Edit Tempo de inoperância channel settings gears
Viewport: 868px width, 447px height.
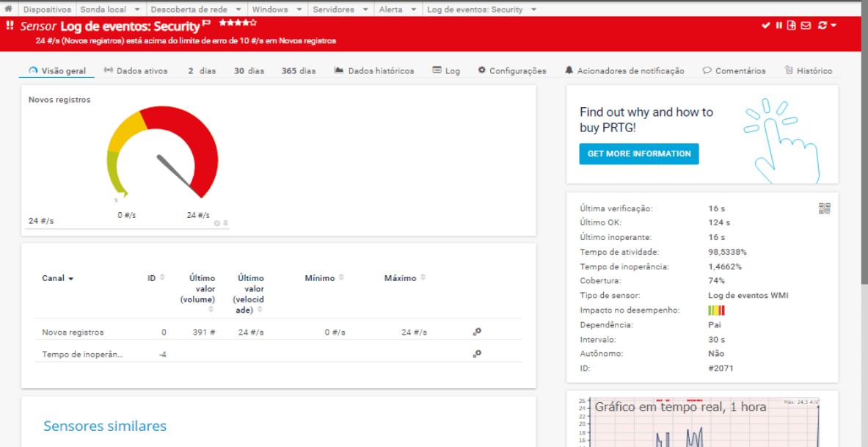pos(477,353)
